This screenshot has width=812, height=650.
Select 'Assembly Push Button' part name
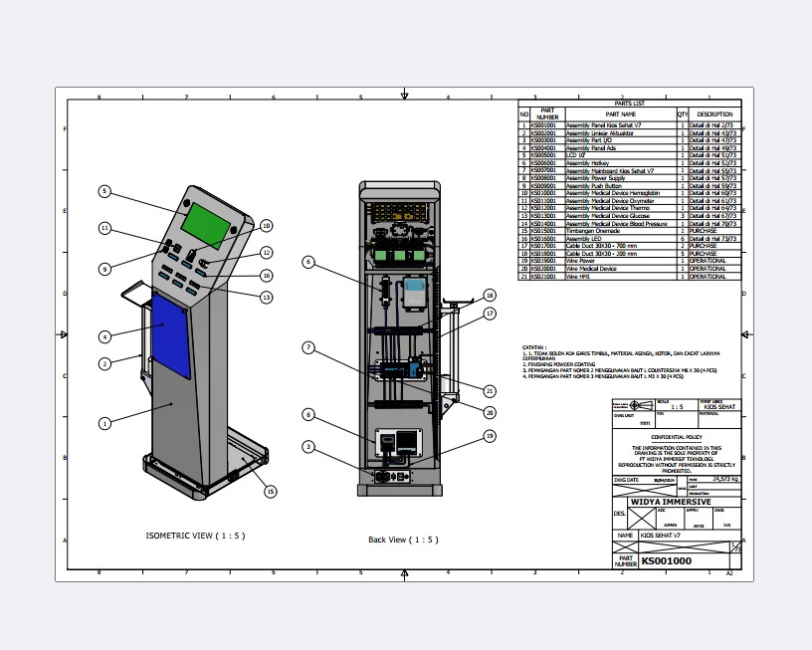[594, 186]
